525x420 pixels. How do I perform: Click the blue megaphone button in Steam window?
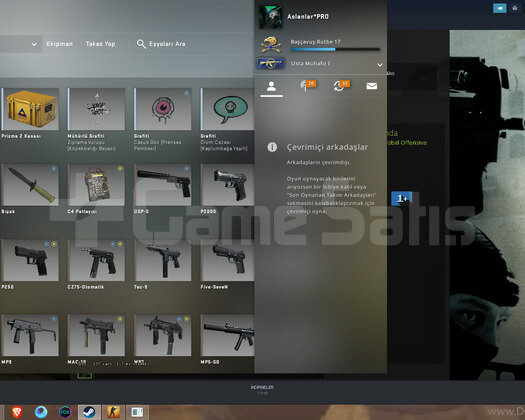[x=500, y=8]
